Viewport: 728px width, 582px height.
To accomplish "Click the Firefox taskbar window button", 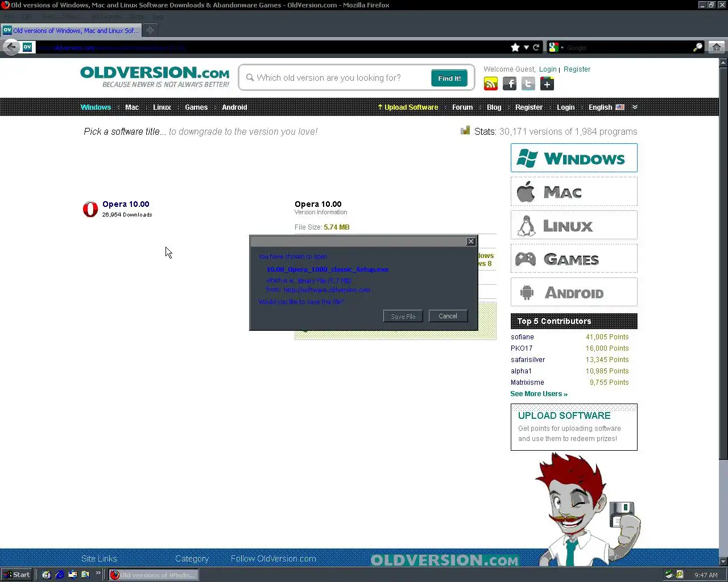I will pyautogui.click(x=154, y=575).
